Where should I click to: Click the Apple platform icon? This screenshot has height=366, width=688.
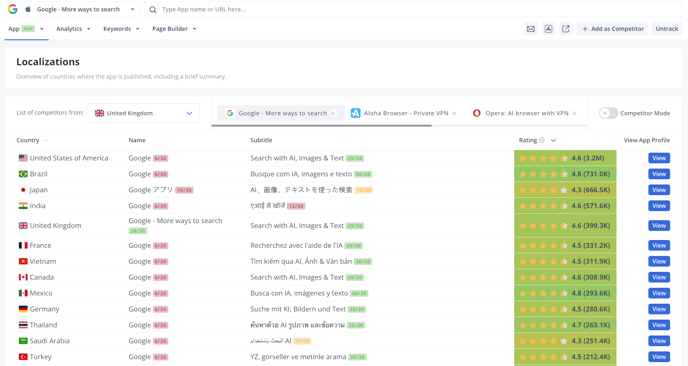point(28,9)
